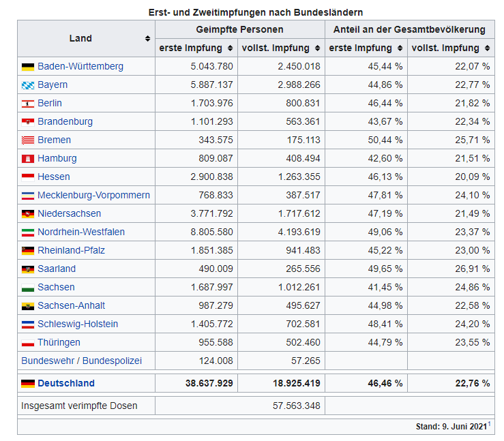Sort by erste Impfung population share
The image size is (504, 441).
tap(400, 48)
